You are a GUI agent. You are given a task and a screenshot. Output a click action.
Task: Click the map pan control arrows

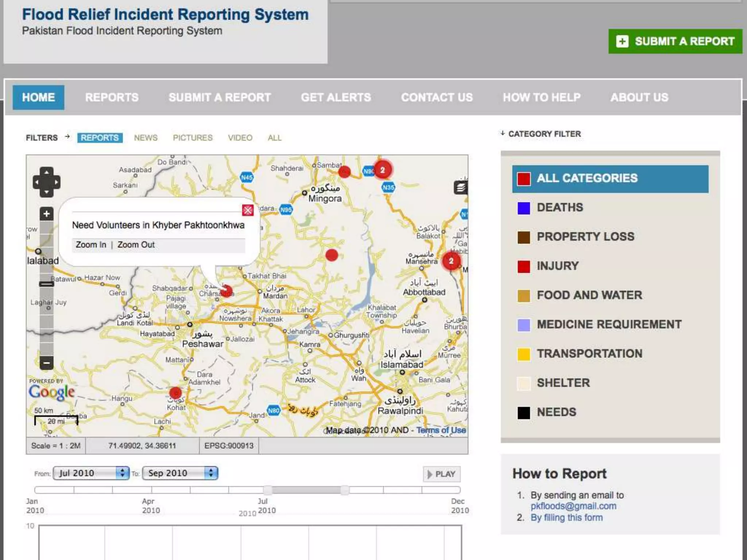[47, 182]
